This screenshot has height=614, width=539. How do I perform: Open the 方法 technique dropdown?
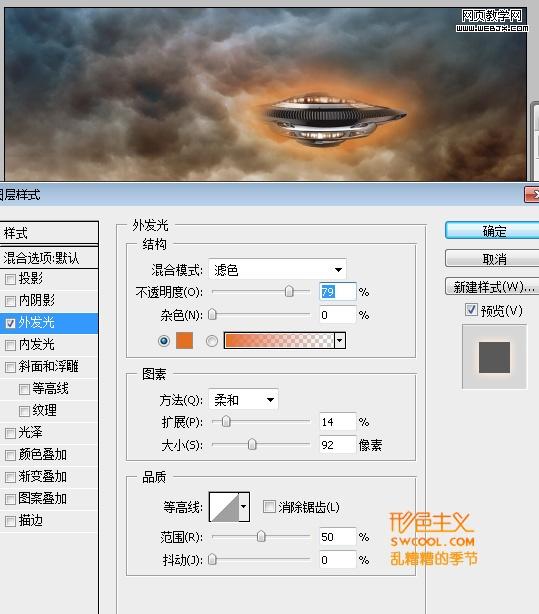(x=243, y=399)
